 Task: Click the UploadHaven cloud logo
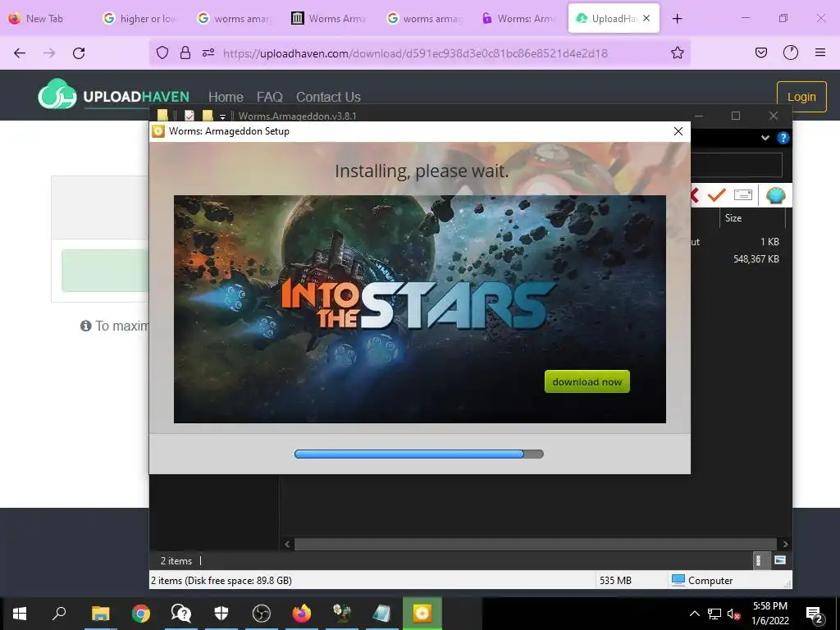pyautogui.click(x=57, y=94)
